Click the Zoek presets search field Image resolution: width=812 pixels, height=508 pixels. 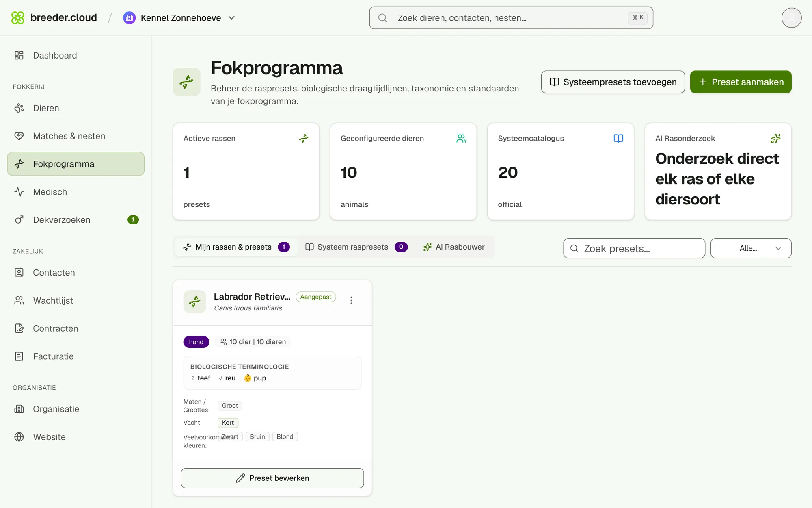(634, 248)
